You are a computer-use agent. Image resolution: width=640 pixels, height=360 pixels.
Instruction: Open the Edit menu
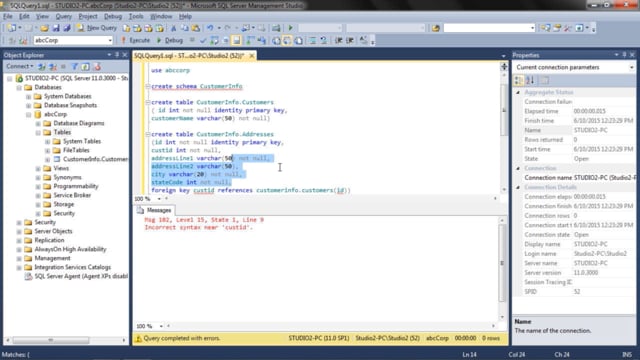point(24,16)
